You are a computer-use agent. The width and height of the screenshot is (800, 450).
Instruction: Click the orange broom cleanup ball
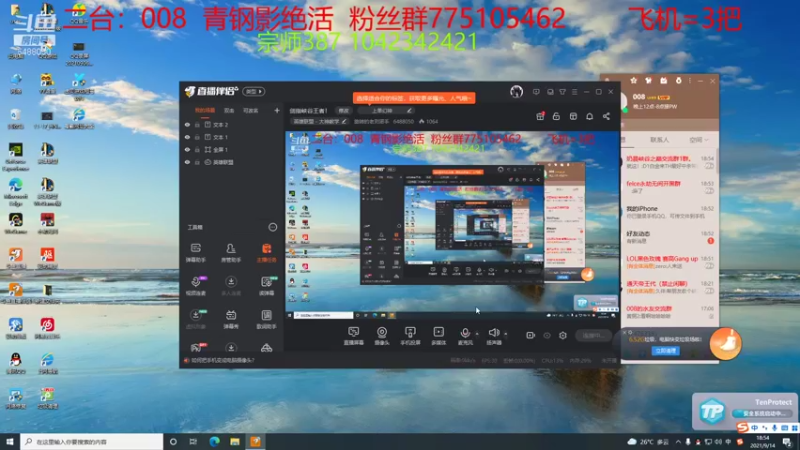pos(726,344)
